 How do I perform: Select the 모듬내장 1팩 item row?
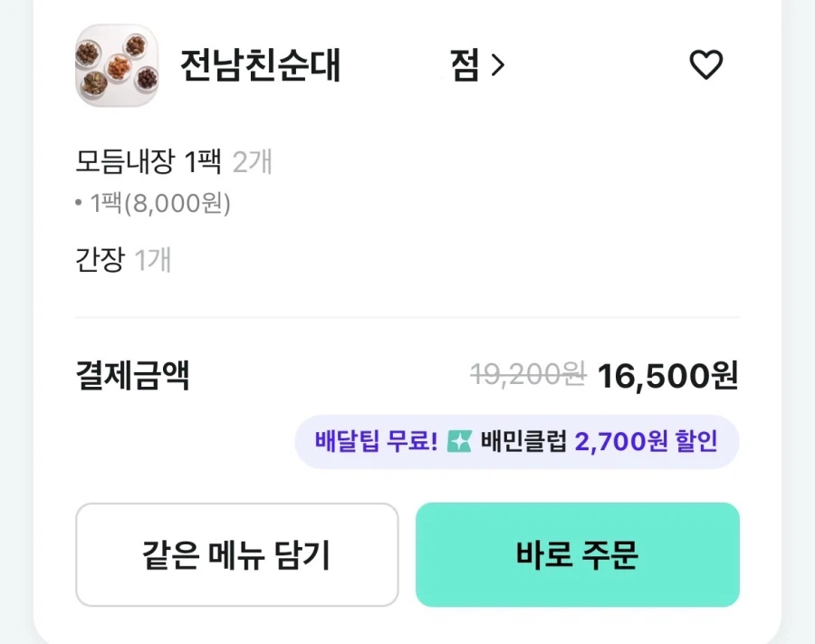pos(174,162)
